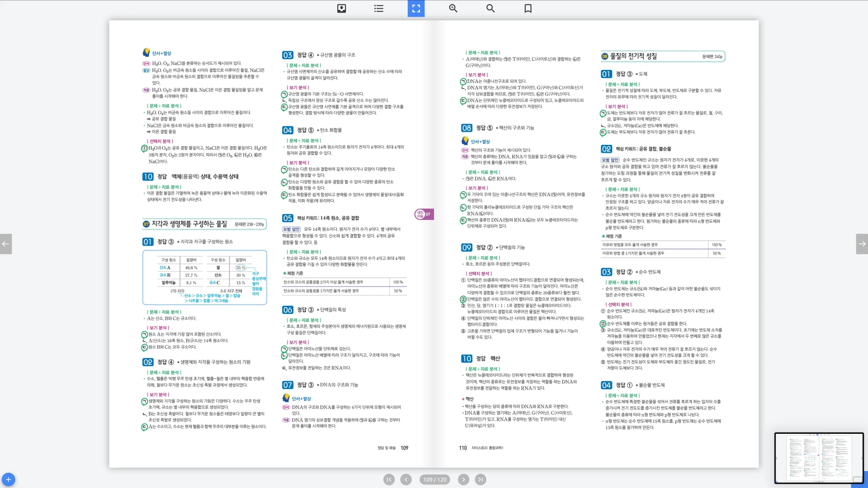Flip back using left edge arrow
The image size is (868, 488).
(6, 244)
